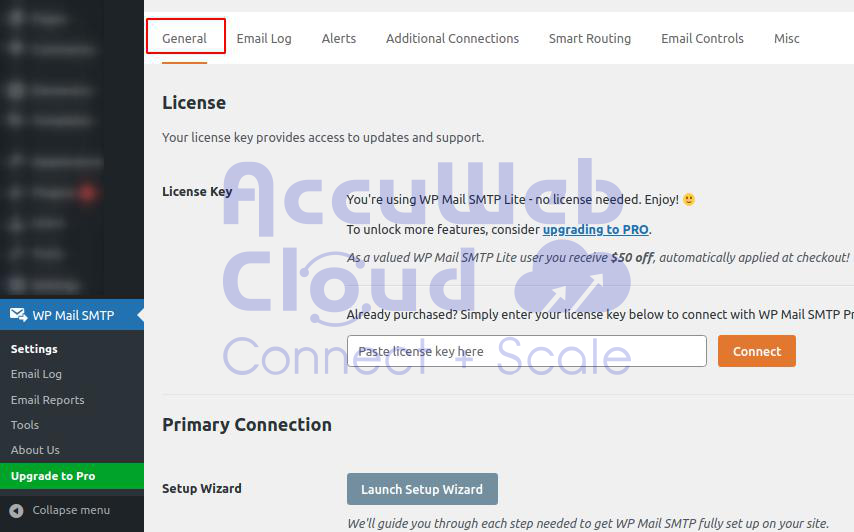Image resolution: width=854 pixels, height=532 pixels.
Task: Switch to the Email Log tab
Action: (x=264, y=39)
